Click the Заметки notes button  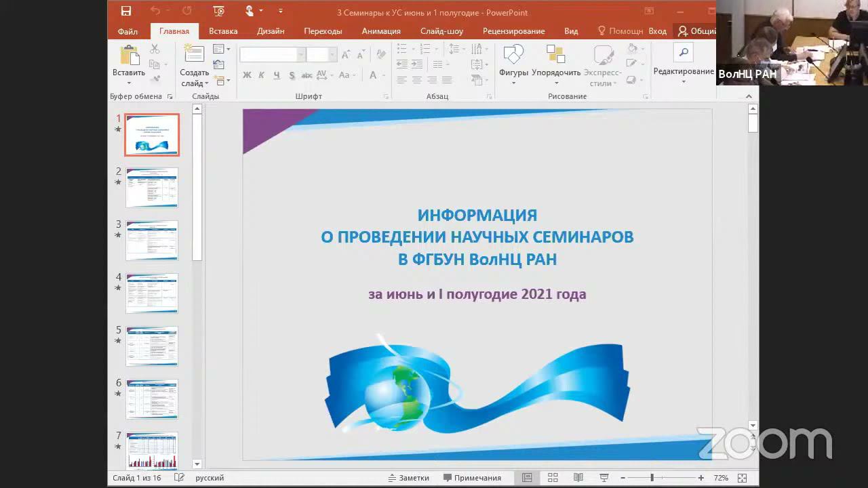coord(408,478)
